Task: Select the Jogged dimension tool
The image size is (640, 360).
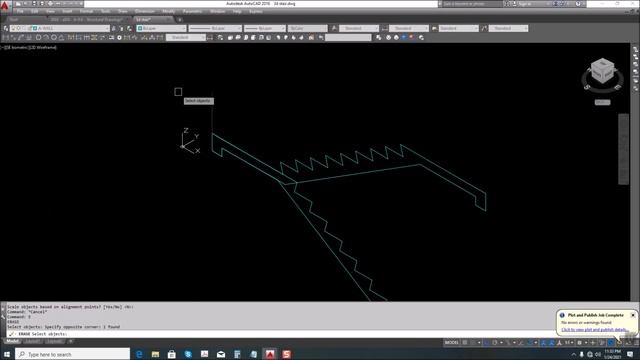Action: click(x=46, y=38)
